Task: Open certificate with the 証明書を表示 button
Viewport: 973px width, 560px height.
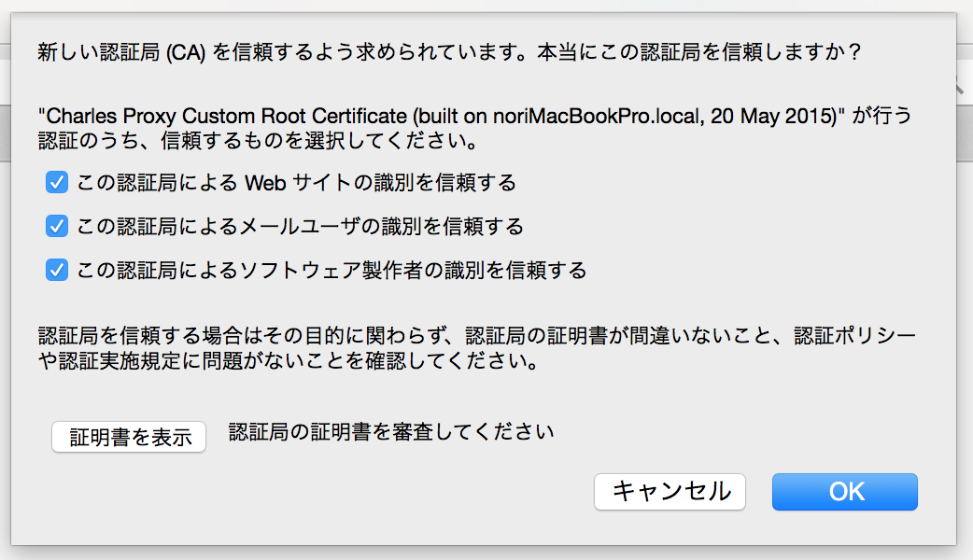Action: pos(129,437)
